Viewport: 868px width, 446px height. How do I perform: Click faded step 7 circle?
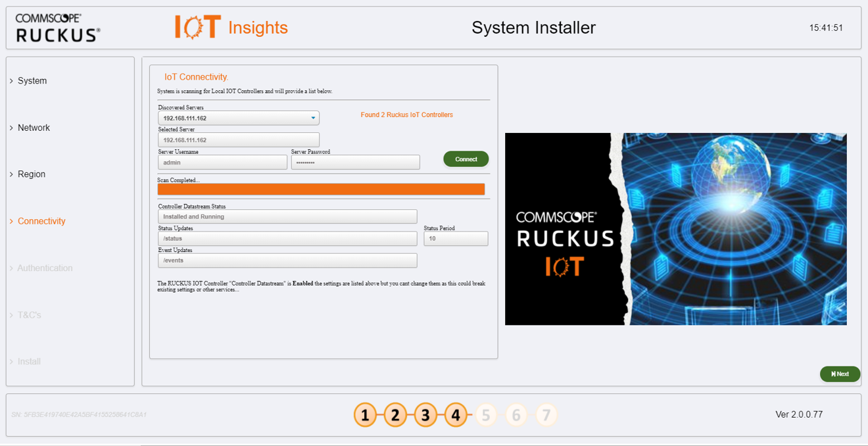pos(546,415)
